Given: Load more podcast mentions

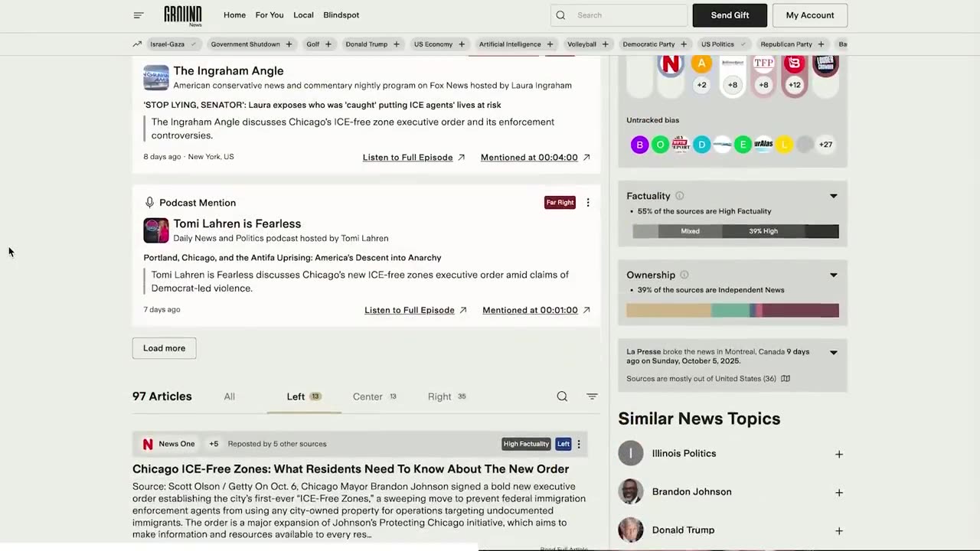Looking at the screenshot, I should (x=164, y=348).
